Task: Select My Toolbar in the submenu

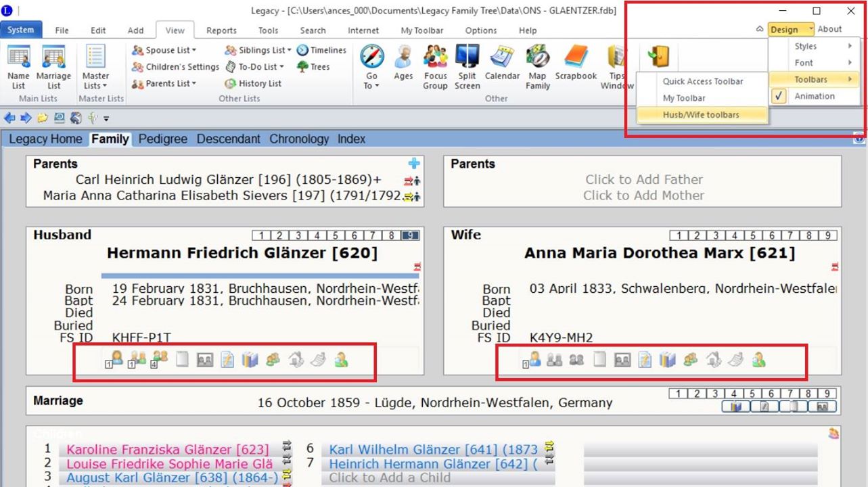Action: click(x=702, y=98)
